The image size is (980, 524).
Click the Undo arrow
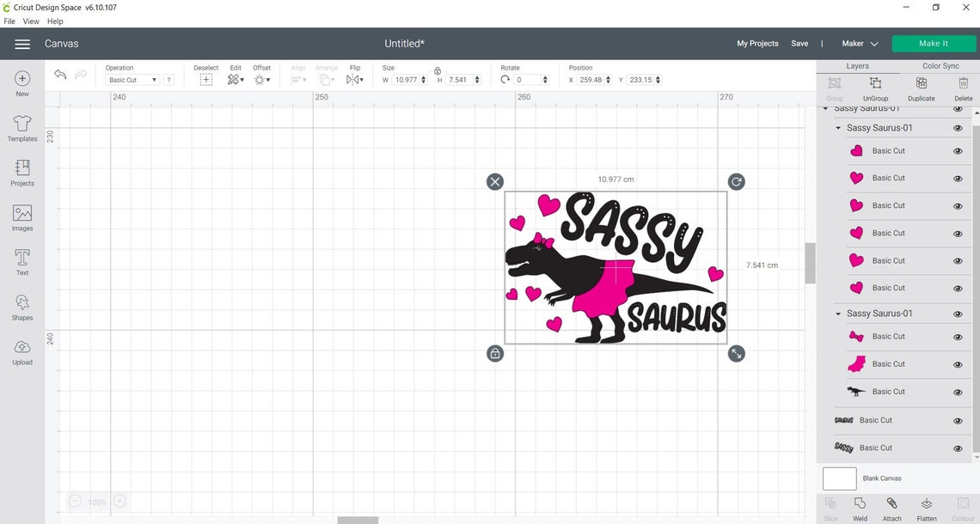tap(60, 75)
